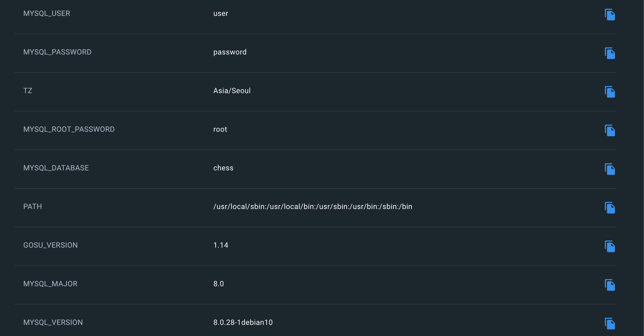
Task: Click the MYSQL_DATABASE variable name
Action: 56,168
